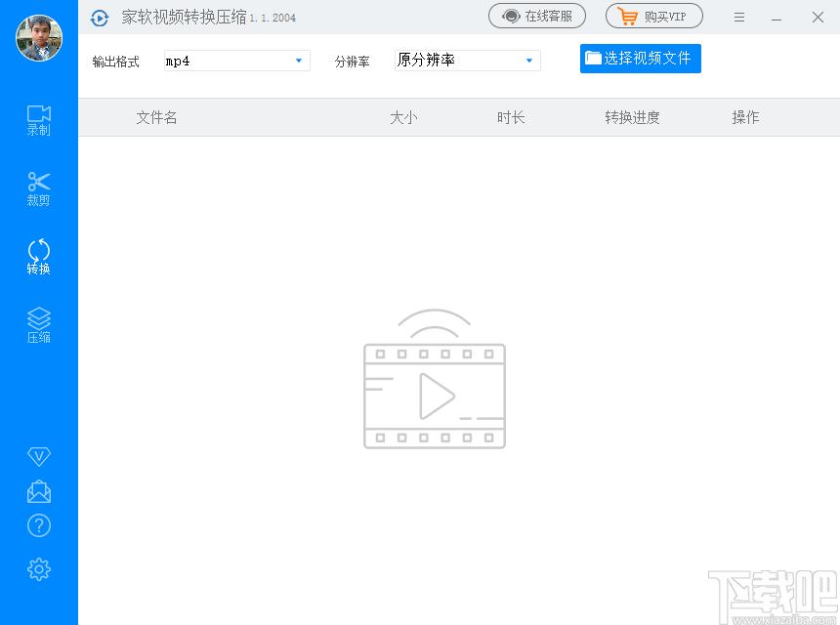Screen dimensions: 840x625
Task: Click the film placeholder in empty list
Action: coord(435,379)
